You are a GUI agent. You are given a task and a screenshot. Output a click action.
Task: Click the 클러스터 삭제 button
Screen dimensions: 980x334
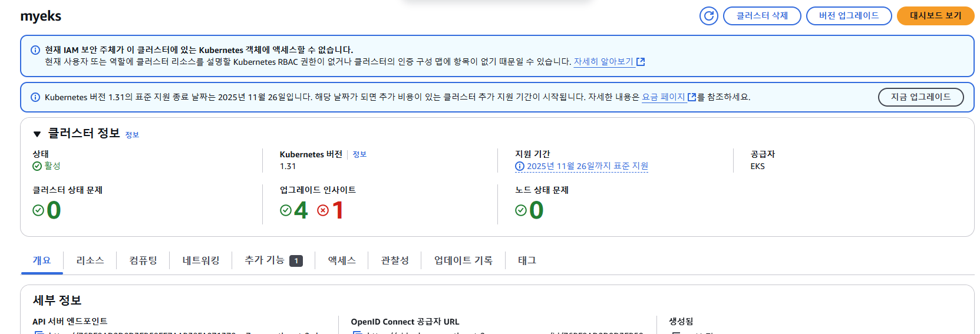pyautogui.click(x=762, y=16)
